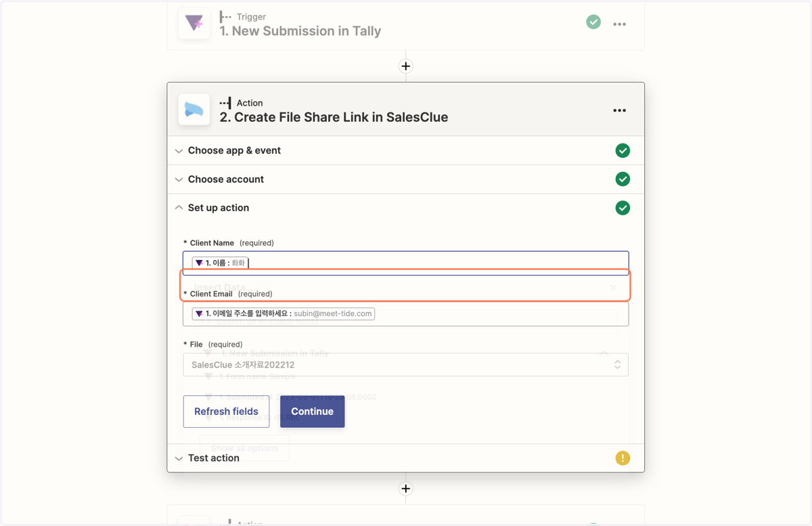The image size is (812, 526).
Task: Click the SalesClue app icon
Action: 194,110
